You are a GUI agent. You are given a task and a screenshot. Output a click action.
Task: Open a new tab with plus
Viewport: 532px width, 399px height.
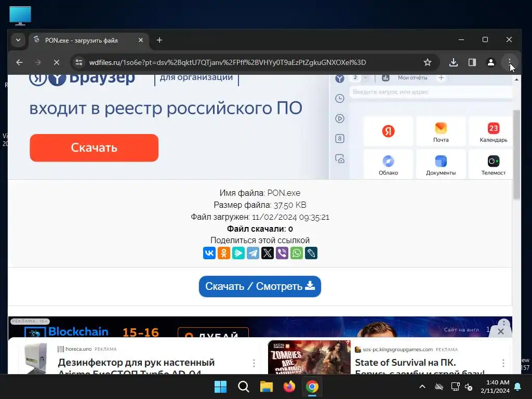point(159,41)
